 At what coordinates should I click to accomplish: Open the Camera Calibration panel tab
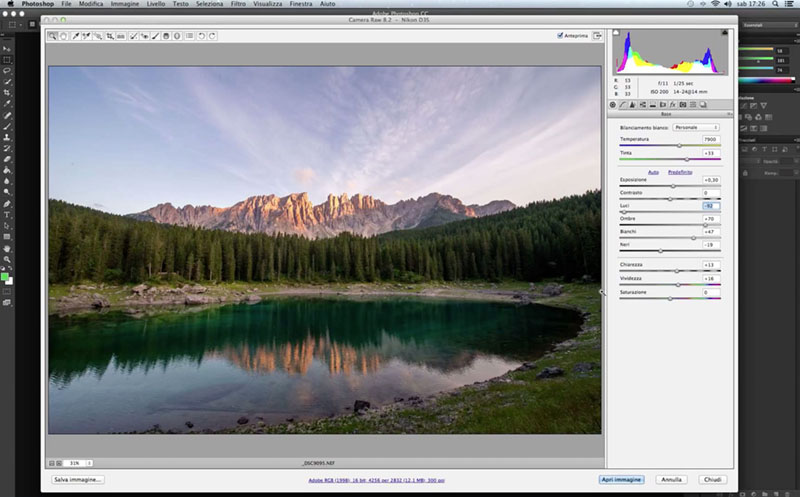tap(683, 105)
